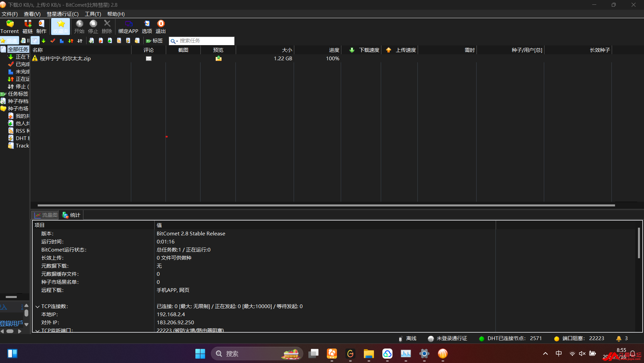This screenshot has width=644, height=363.
Task: Select the RSS sidebar item
Action: click(x=19, y=131)
